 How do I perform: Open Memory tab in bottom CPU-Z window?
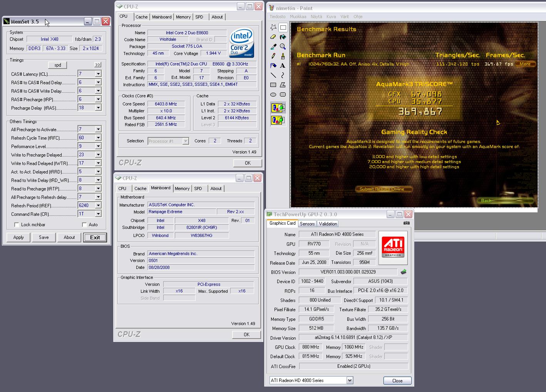click(182, 188)
